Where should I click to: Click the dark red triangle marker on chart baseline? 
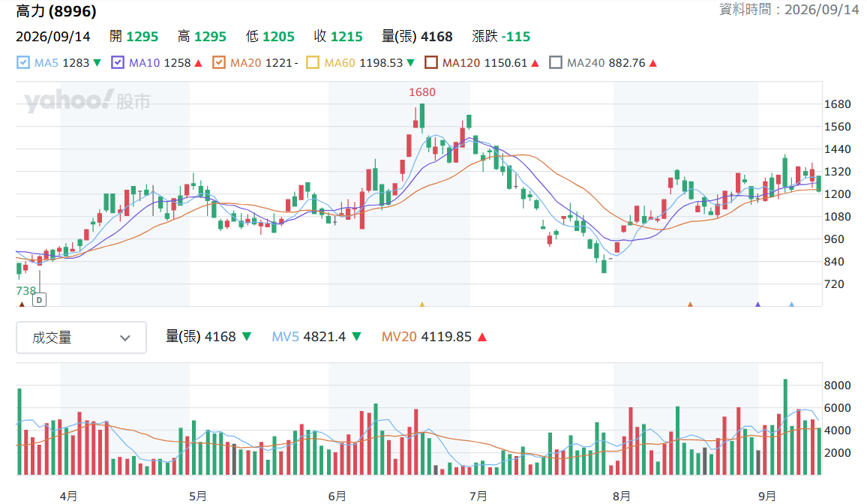click(22, 304)
